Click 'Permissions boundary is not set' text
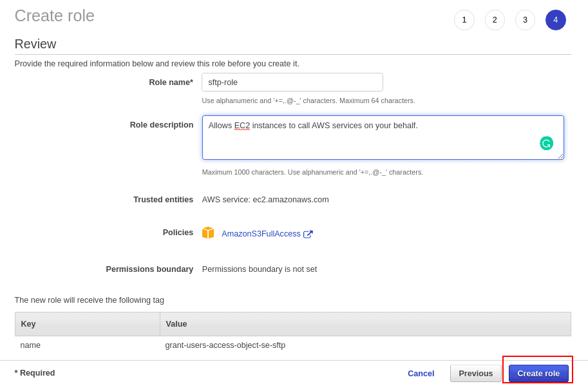Image resolution: width=588 pixels, height=384 pixels. point(260,269)
